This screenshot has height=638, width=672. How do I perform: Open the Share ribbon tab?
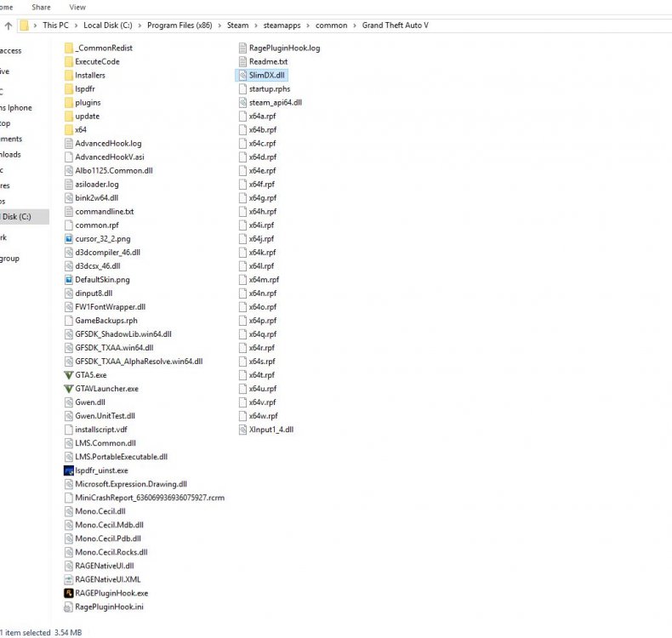tap(41, 8)
